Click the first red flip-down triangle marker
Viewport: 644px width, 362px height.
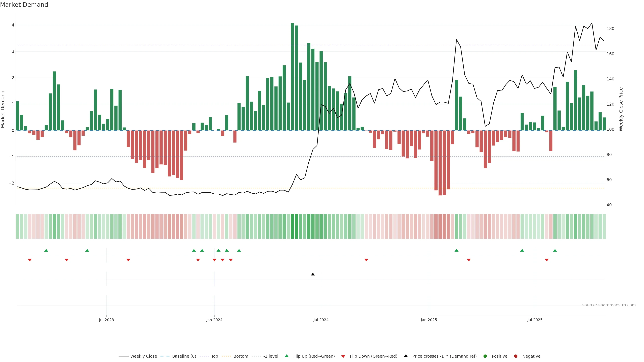click(30, 260)
